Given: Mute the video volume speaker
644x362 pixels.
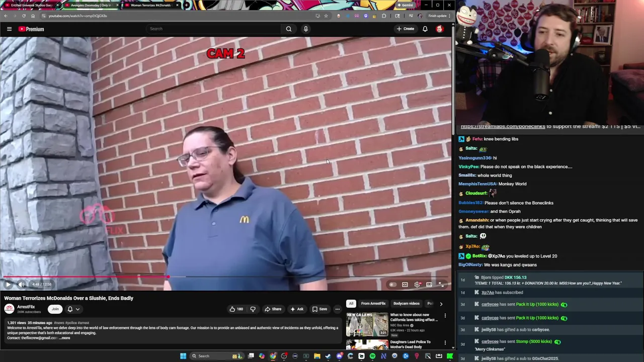Looking at the screenshot, I should 21,285.
